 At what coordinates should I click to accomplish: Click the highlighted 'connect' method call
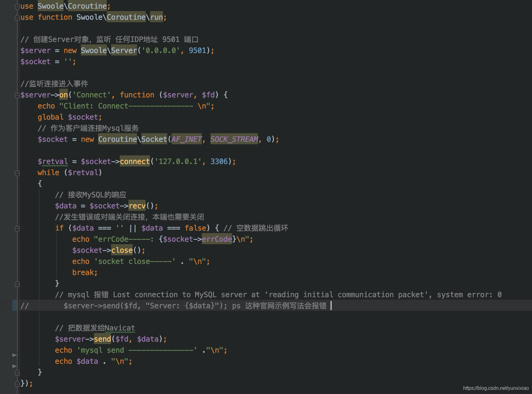tap(134, 161)
